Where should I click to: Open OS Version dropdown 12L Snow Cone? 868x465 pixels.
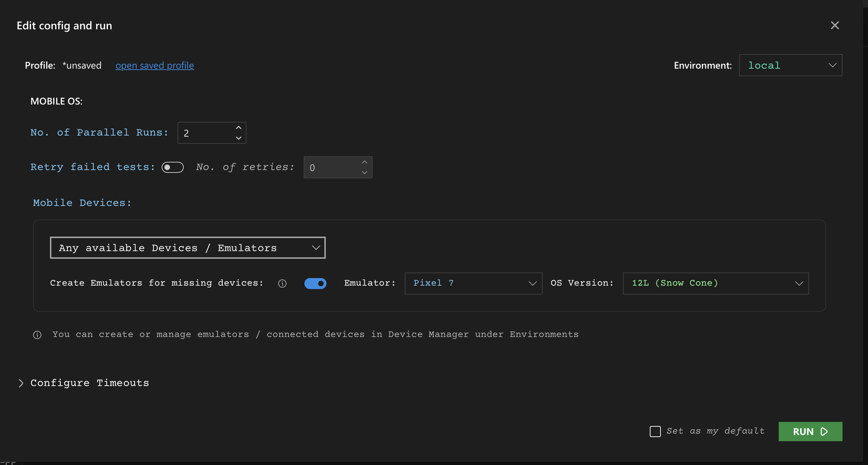[715, 284]
